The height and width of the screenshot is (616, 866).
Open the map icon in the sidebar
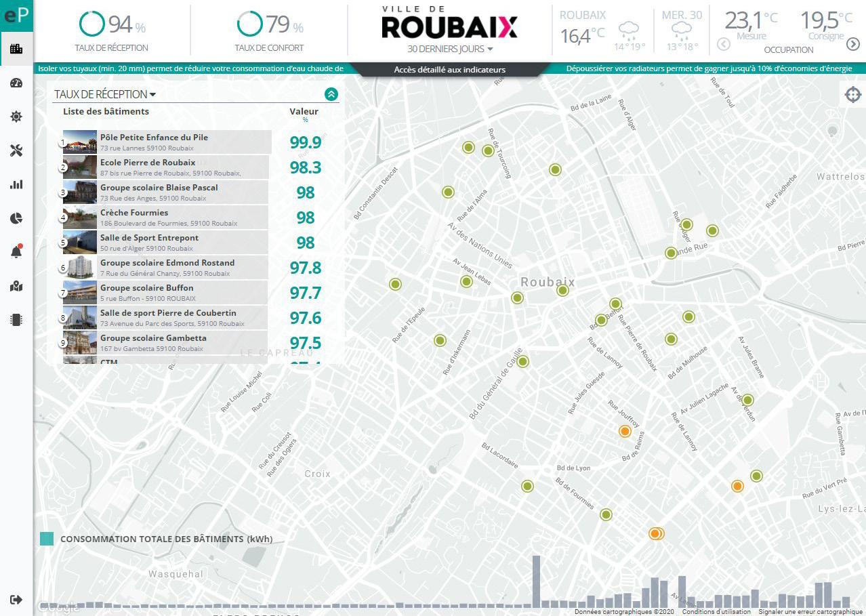pyautogui.click(x=16, y=286)
